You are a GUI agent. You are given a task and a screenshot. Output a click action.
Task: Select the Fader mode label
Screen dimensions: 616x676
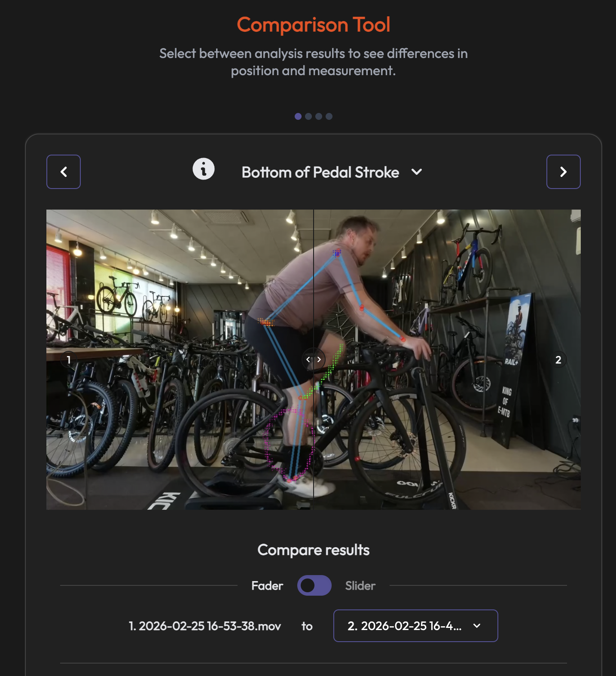point(267,586)
